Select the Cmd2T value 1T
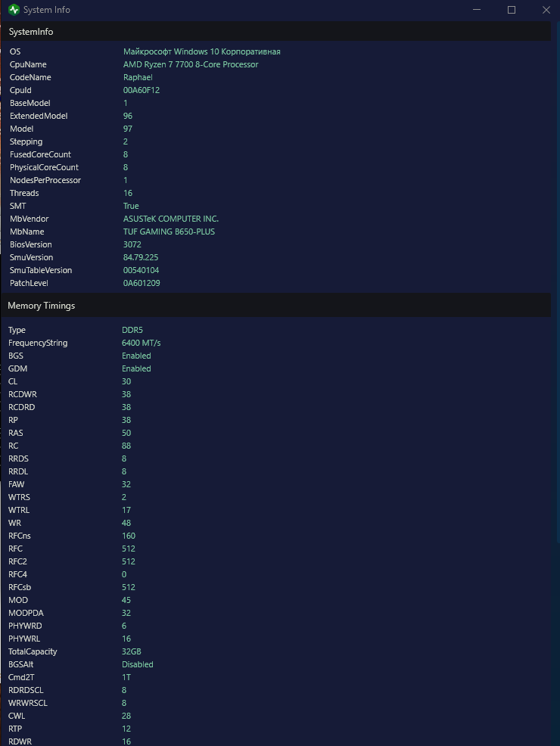This screenshot has height=746, width=560. [x=126, y=677]
